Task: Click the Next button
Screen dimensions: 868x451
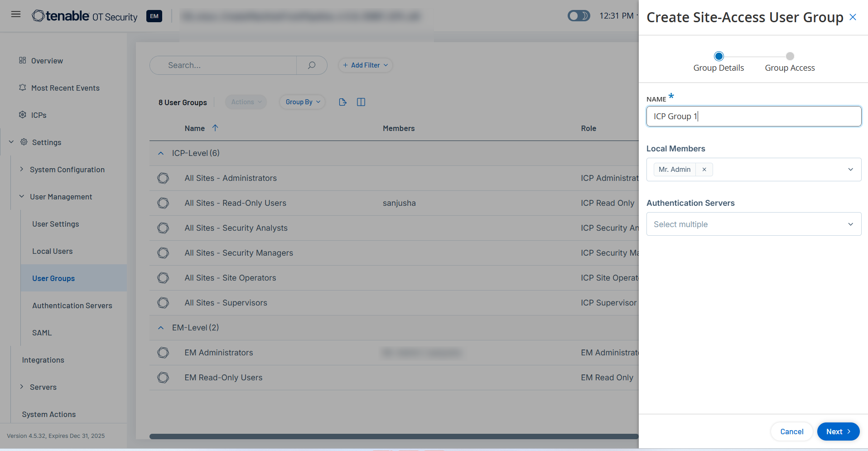Action: pos(838,432)
